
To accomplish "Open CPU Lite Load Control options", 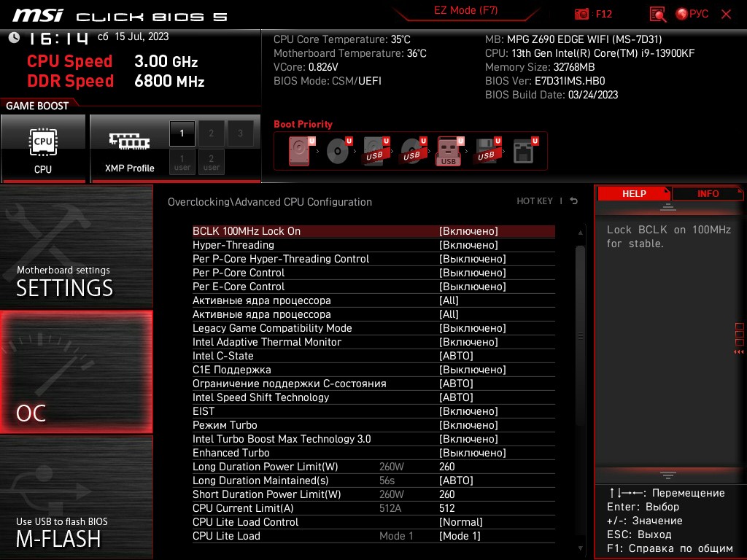I will pos(373,522).
